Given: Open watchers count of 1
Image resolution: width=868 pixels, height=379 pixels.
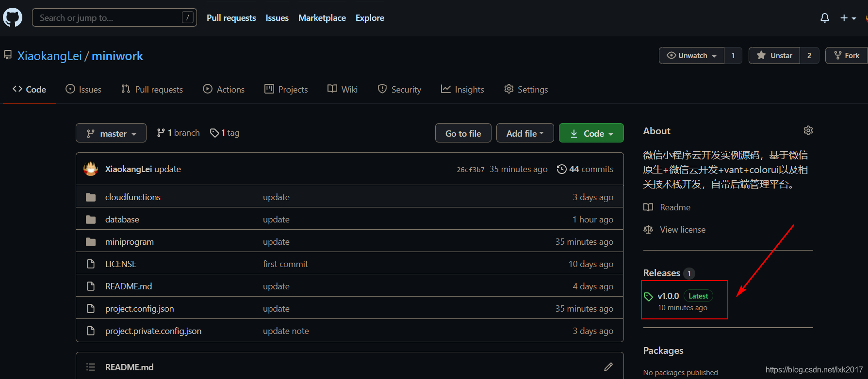Looking at the screenshot, I should pos(733,56).
